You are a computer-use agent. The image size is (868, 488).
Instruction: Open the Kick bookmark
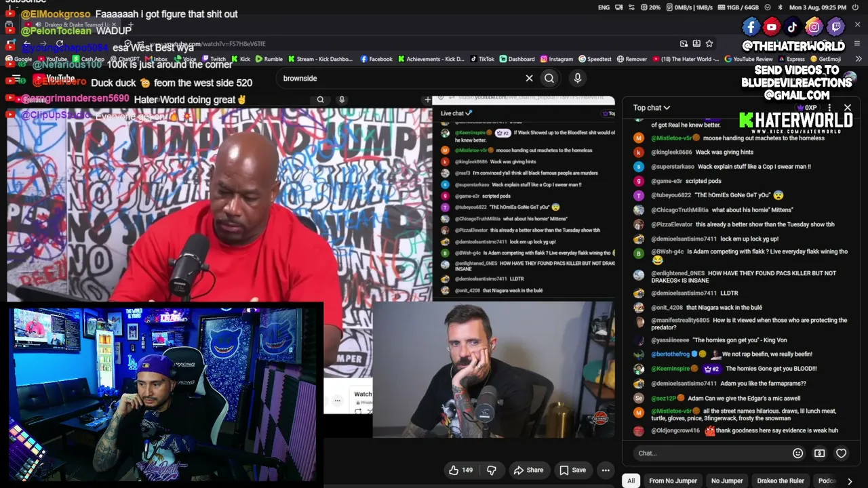[240, 59]
